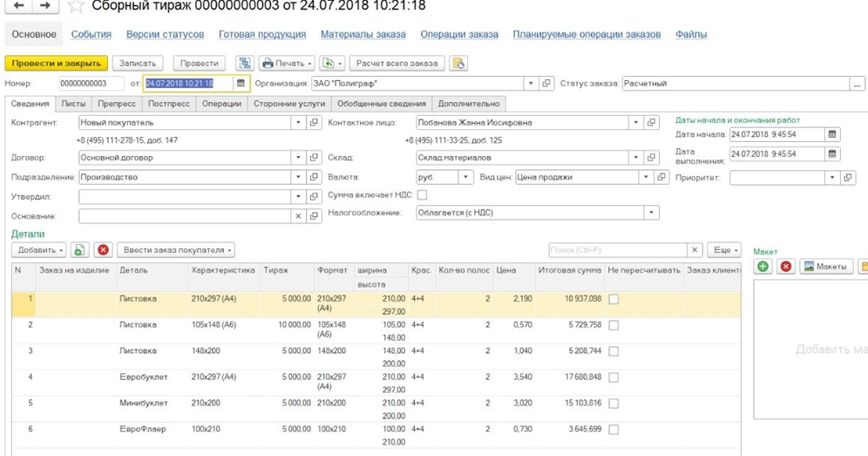This screenshot has width=868, height=456.
Task: Click the document structure icon beside Провести
Action: tap(244, 64)
